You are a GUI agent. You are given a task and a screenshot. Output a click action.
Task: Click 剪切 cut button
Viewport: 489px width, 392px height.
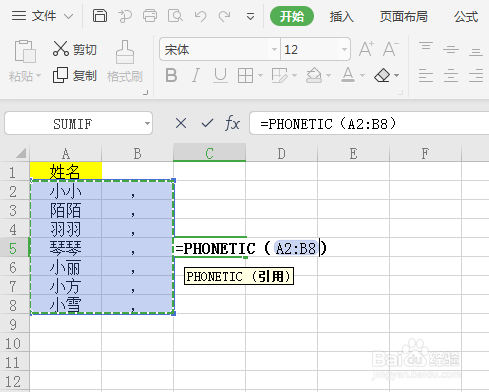(x=75, y=49)
